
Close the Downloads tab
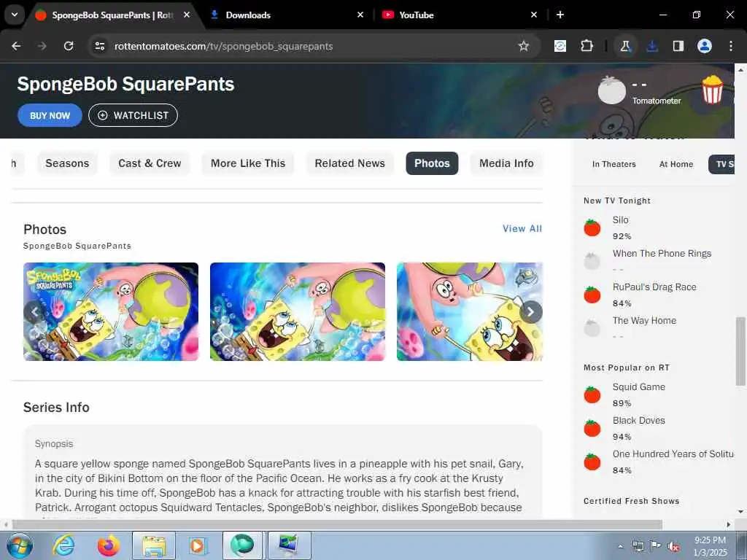pyautogui.click(x=360, y=15)
